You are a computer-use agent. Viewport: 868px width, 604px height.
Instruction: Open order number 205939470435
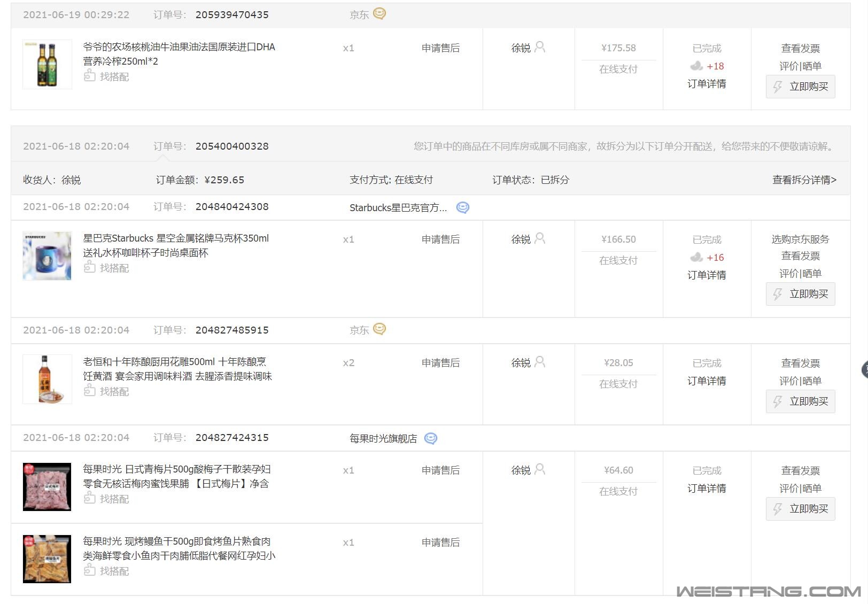click(x=232, y=15)
